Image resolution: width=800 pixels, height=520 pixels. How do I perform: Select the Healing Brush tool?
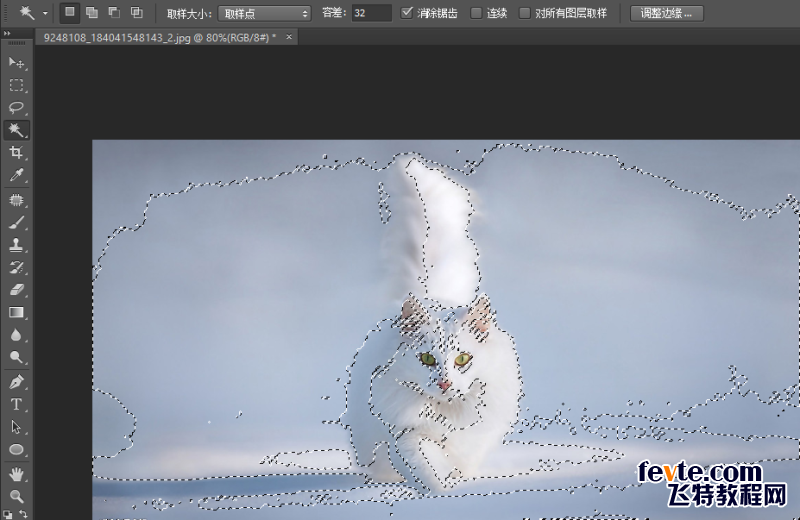[x=16, y=200]
